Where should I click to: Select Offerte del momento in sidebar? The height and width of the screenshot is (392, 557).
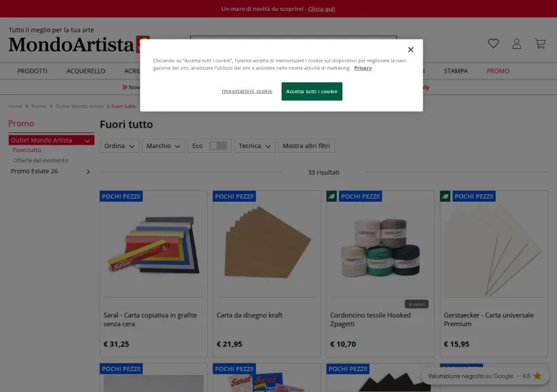41,160
